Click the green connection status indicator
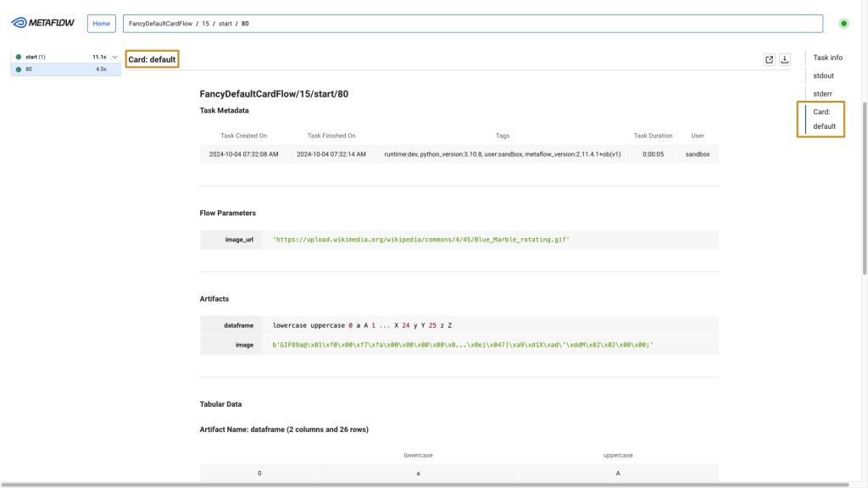 tap(843, 24)
